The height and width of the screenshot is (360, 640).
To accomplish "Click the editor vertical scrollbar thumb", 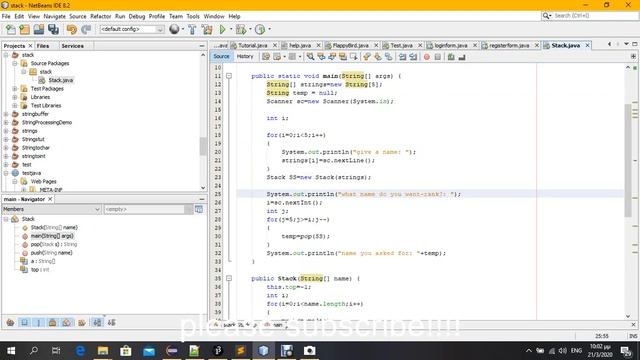I will pos(628,160).
